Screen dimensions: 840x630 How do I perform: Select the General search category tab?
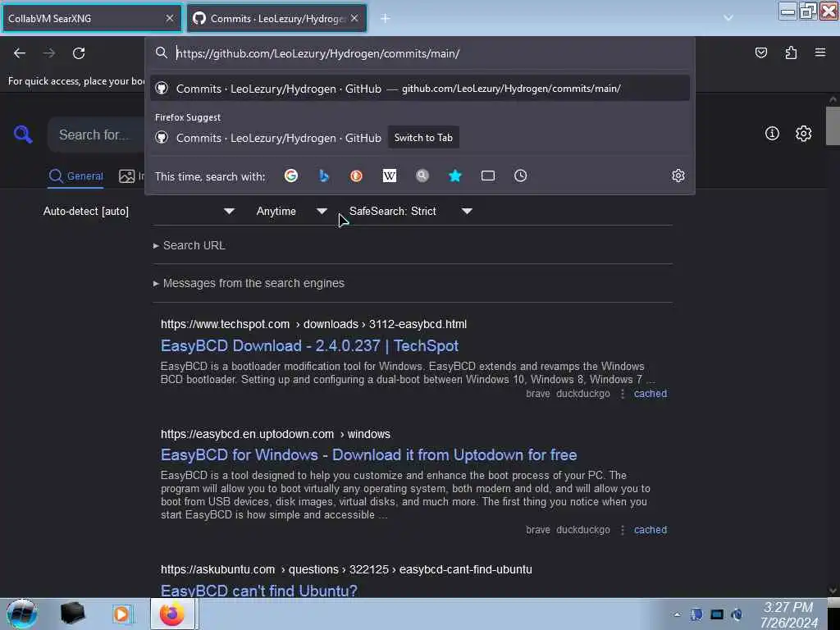tap(75, 176)
